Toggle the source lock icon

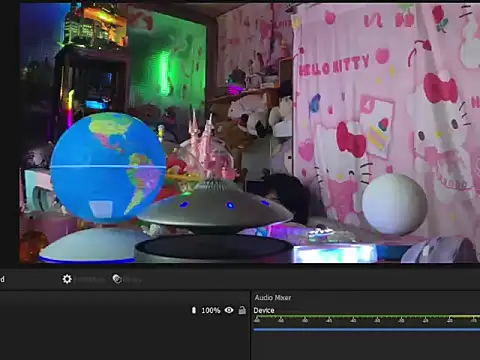242,310
